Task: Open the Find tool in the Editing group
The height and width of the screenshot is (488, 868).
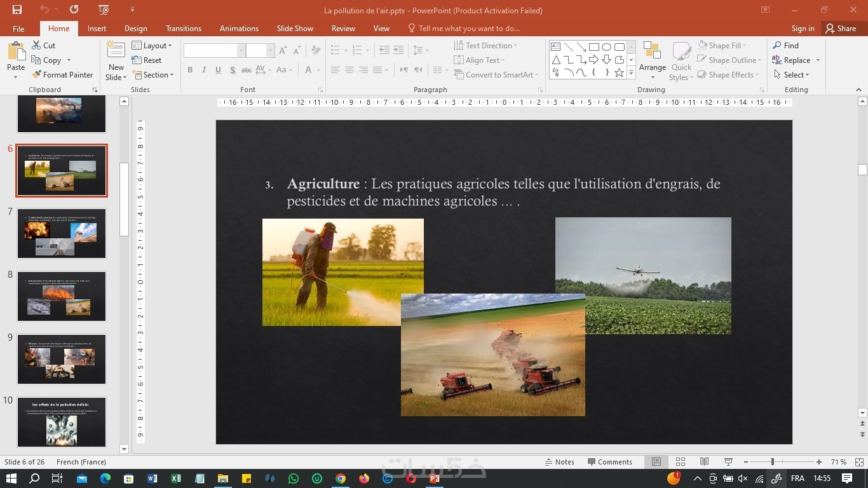Action: point(785,46)
